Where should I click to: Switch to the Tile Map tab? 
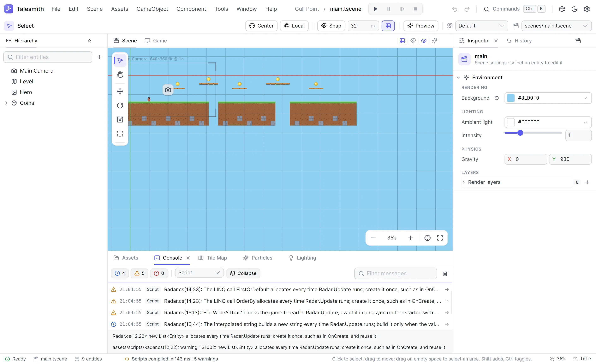click(213, 258)
